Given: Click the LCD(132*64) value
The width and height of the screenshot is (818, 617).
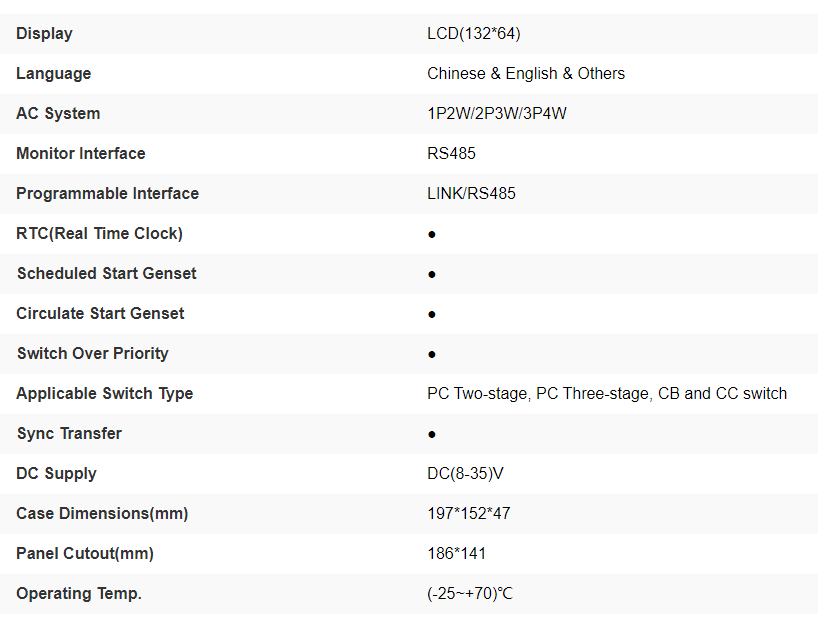Looking at the screenshot, I should point(473,34).
